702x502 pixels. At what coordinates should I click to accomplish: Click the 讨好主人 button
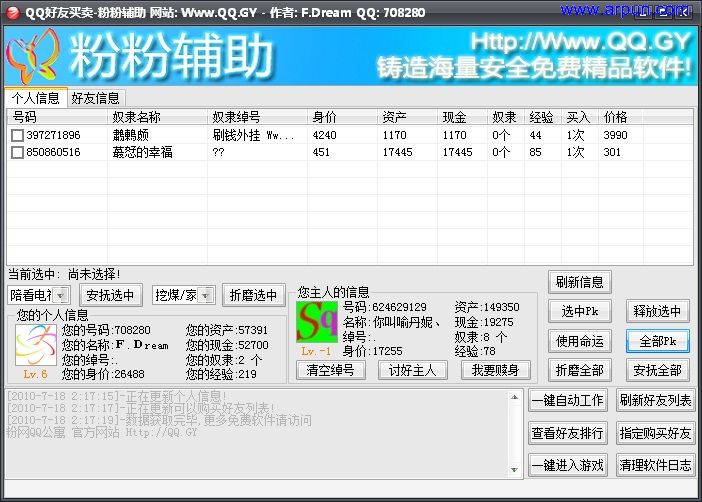412,370
